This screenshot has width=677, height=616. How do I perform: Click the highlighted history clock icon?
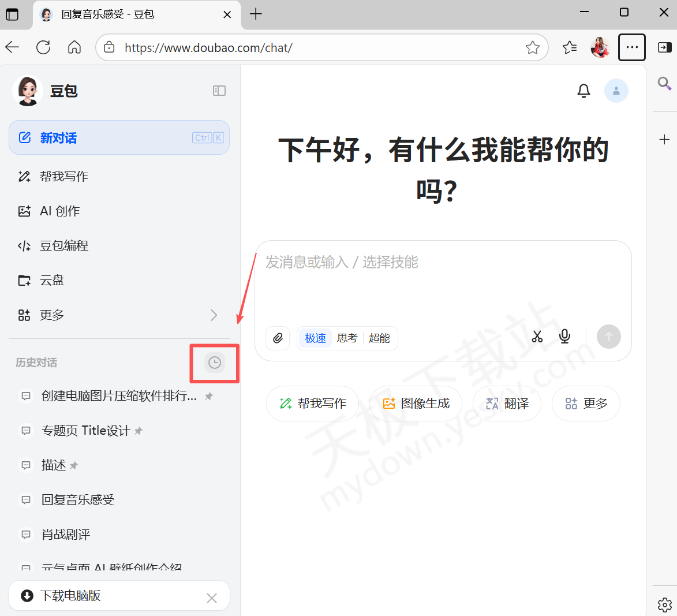pos(214,363)
